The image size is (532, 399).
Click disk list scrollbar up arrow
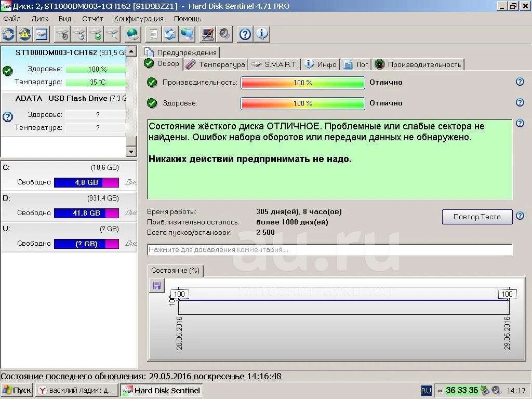(131, 51)
